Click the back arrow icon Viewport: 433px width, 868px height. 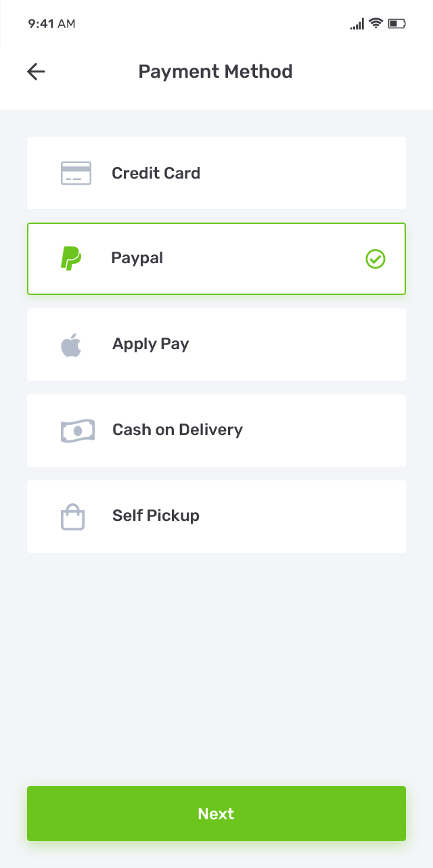pyautogui.click(x=35, y=71)
